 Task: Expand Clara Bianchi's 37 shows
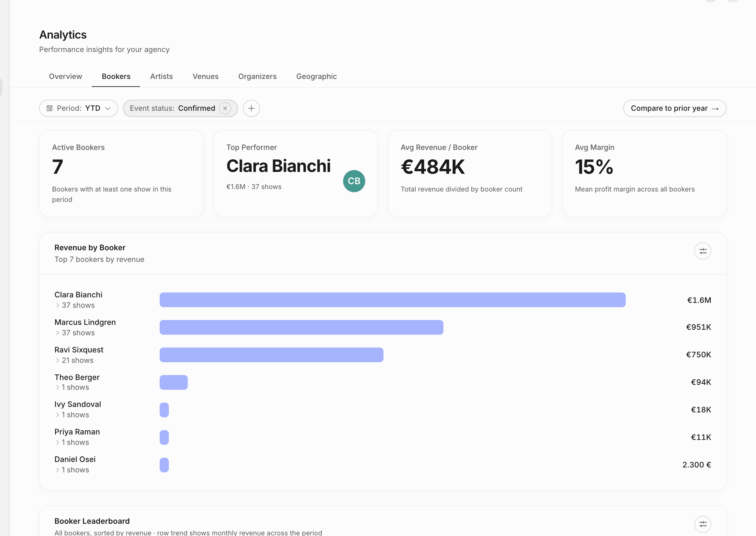(75, 305)
